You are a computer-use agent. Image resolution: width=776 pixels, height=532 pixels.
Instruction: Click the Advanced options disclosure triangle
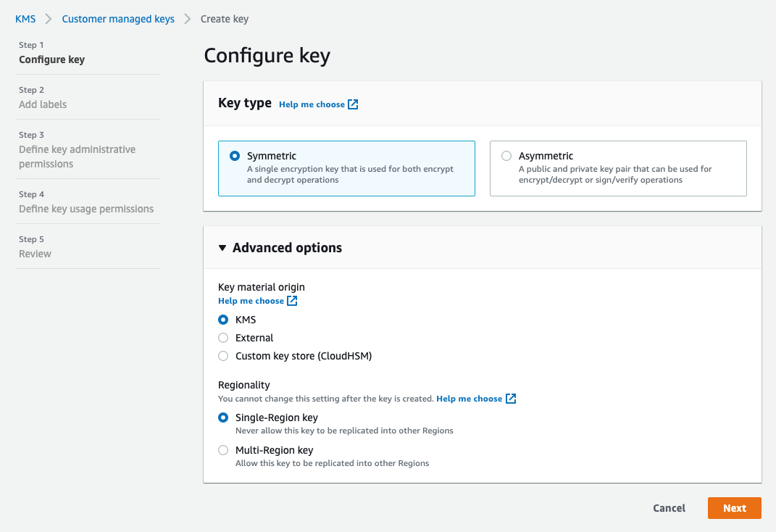point(222,247)
